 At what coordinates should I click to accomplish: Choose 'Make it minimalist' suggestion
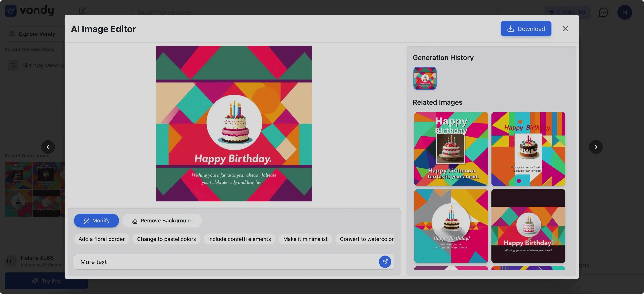click(305, 239)
